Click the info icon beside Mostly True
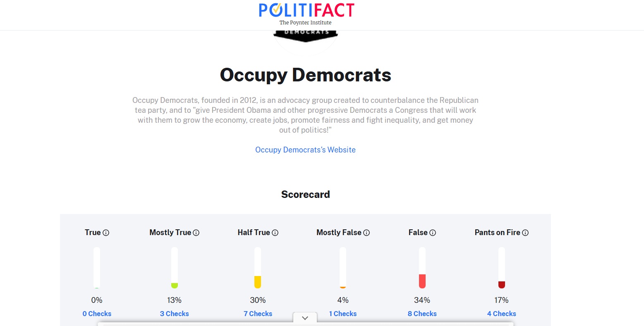 tap(196, 233)
